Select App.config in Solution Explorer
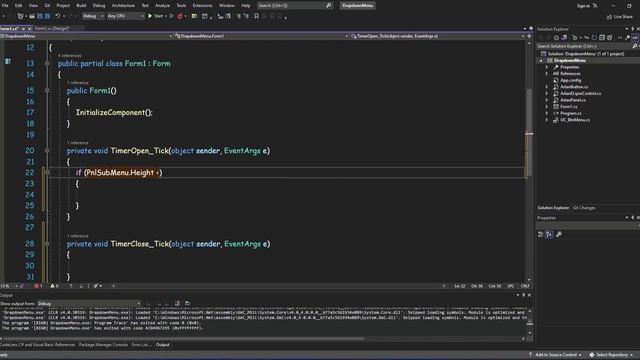The image size is (640, 360). pos(570,80)
